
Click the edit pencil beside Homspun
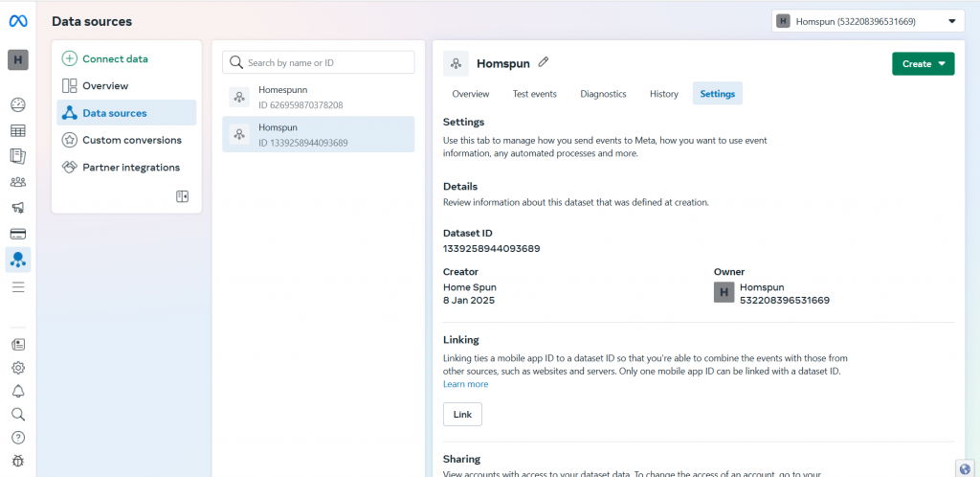coord(544,62)
